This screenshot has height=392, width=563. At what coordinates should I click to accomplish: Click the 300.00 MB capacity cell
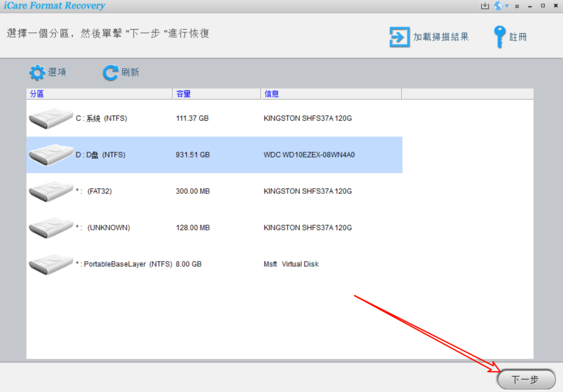pyautogui.click(x=192, y=191)
